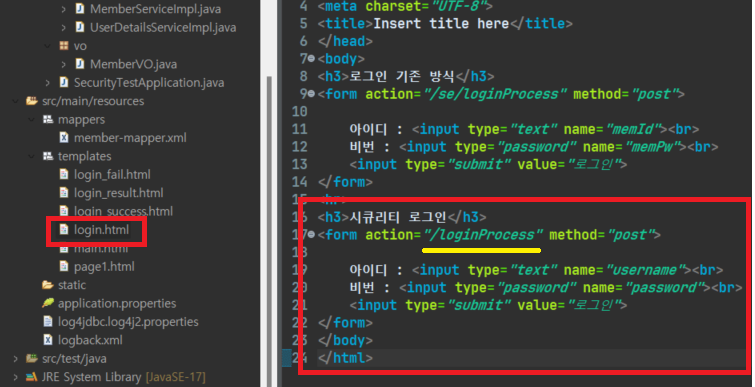Click the mappers package icon

click(48, 119)
